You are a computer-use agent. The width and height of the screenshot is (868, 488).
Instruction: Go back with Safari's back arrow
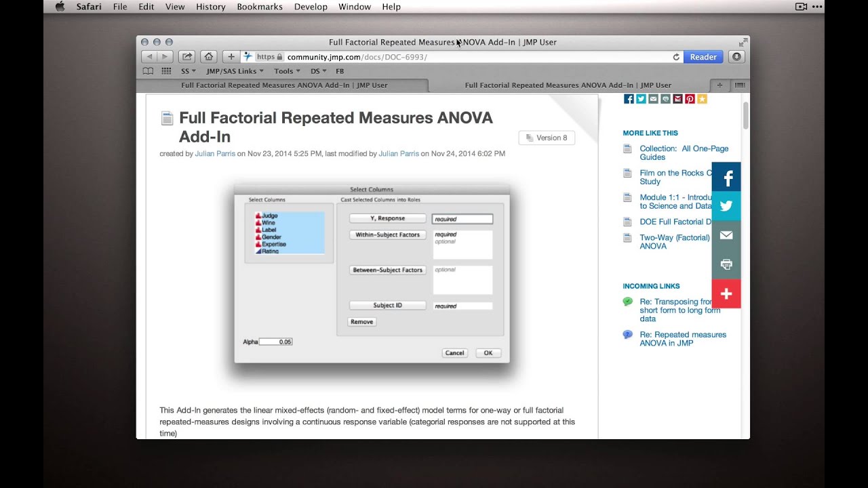click(x=149, y=57)
